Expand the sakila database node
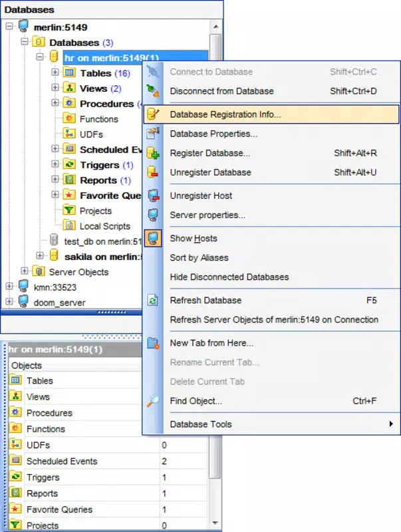 40,255
